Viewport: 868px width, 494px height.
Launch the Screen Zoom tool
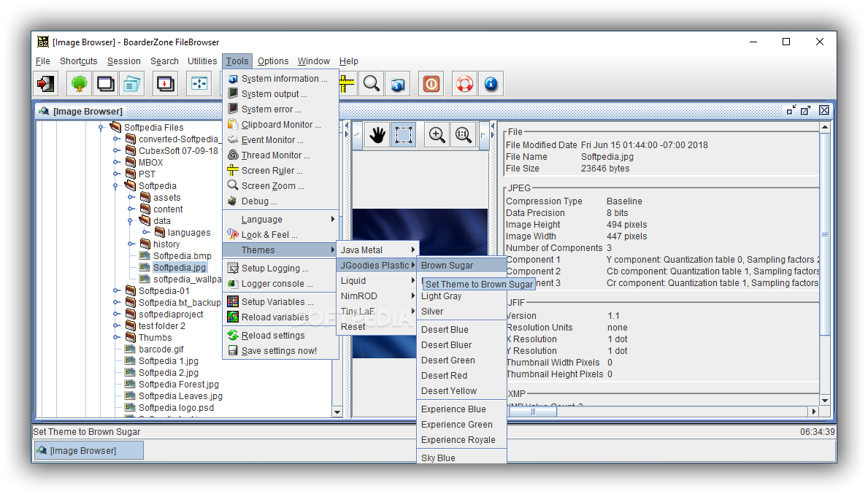280,186
